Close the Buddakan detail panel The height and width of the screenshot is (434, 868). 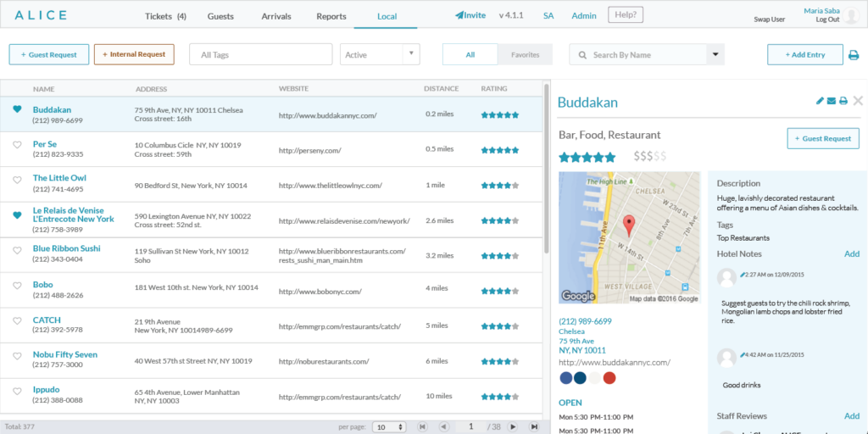pos(858,101)
